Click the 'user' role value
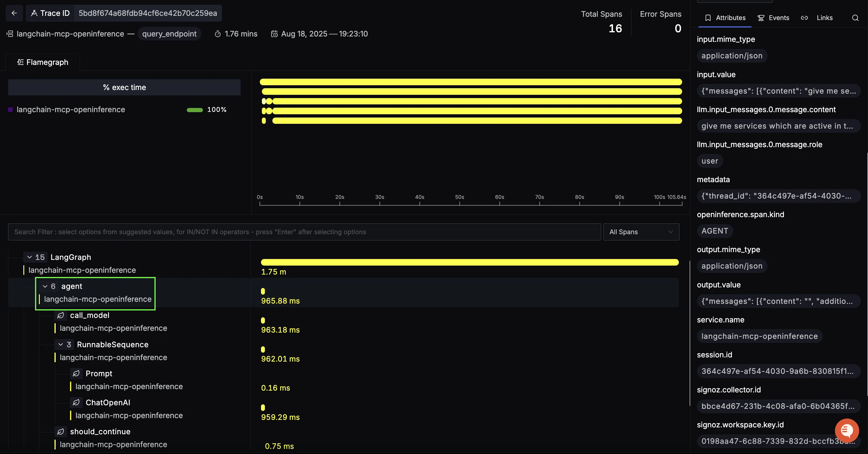The width and height of the screenshot is (868, 454). (710, 161)
